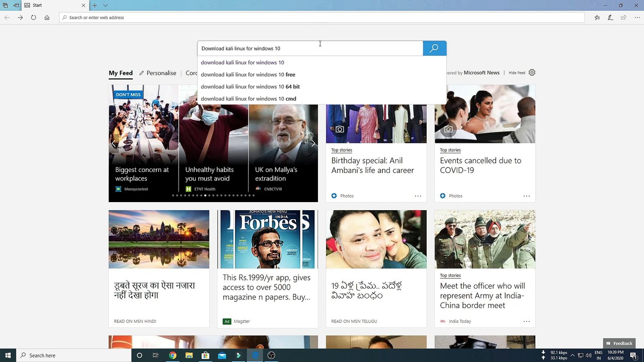Open the Mail app from taskbar

pyautogui.click(x=222, y=355)
